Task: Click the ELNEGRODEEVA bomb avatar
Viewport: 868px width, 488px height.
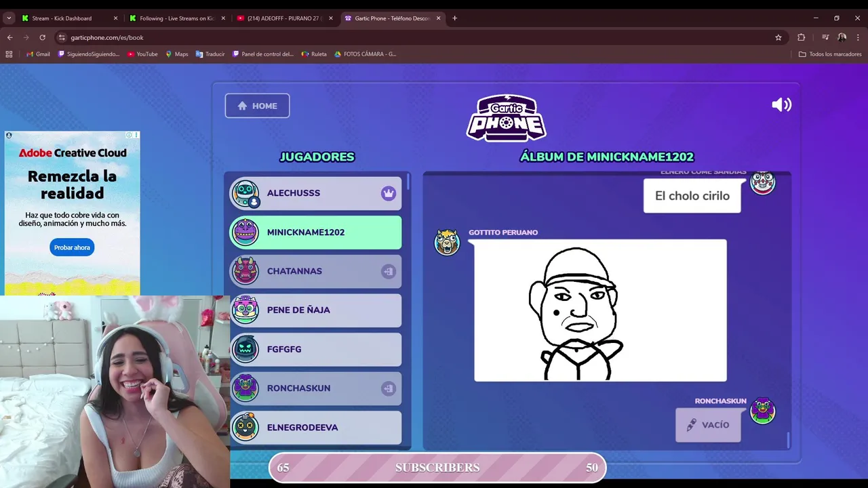Action: pos(245,427)
